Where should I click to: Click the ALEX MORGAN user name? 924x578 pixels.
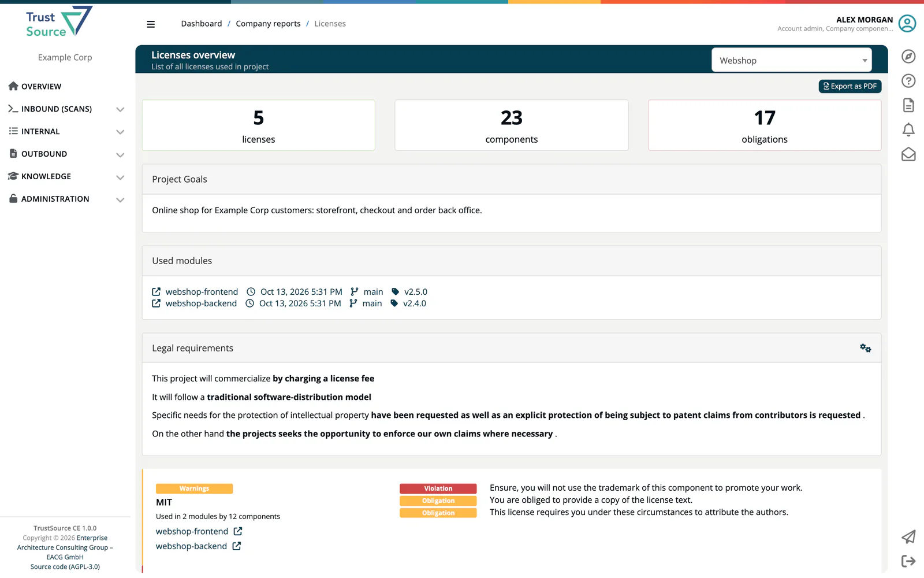pyautogui.click(x=865, y=20)
